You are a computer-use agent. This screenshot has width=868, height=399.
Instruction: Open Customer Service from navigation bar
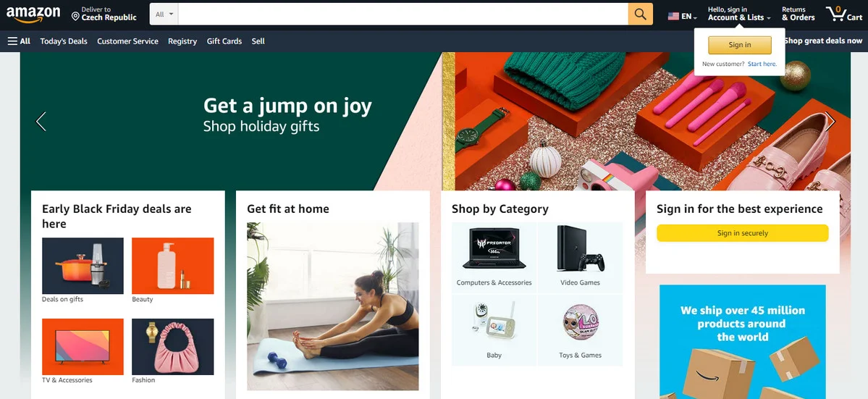tap(128, 41)
